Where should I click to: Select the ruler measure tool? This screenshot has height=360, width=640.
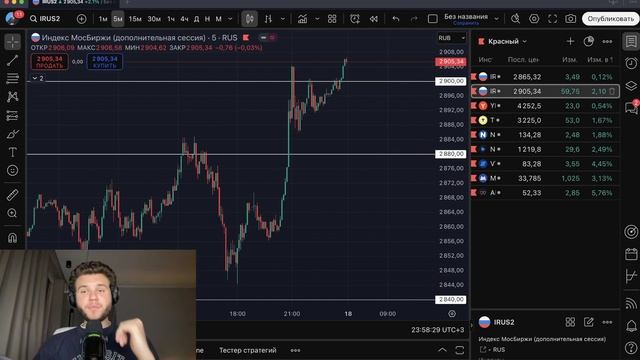(13, 195)
